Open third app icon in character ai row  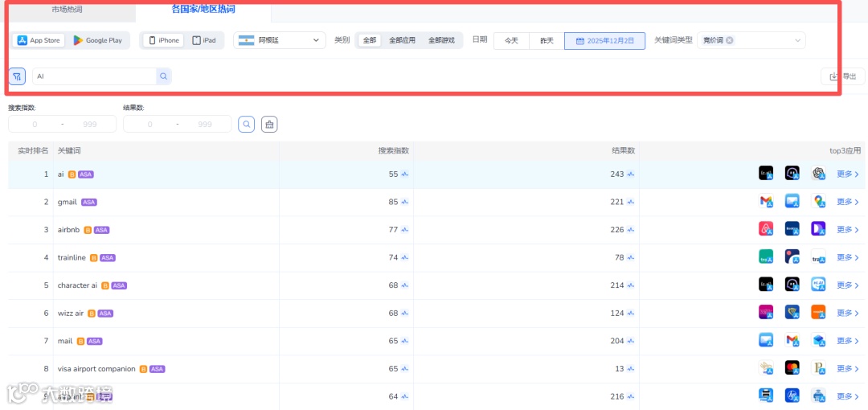tap(818, 285)
